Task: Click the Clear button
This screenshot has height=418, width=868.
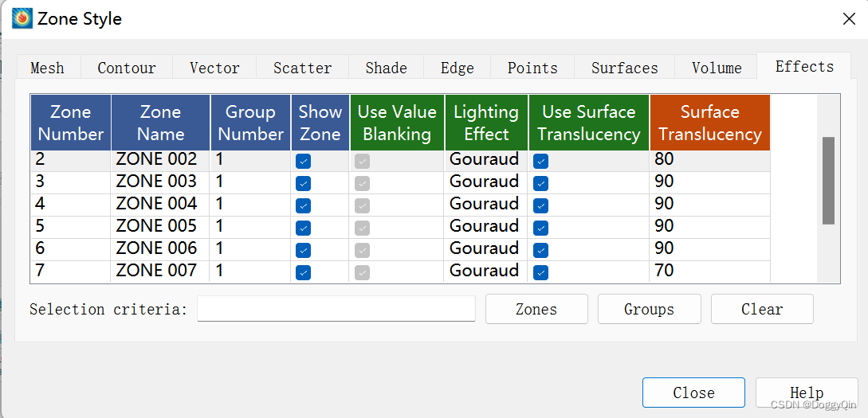Action: (x=762, y=309)
